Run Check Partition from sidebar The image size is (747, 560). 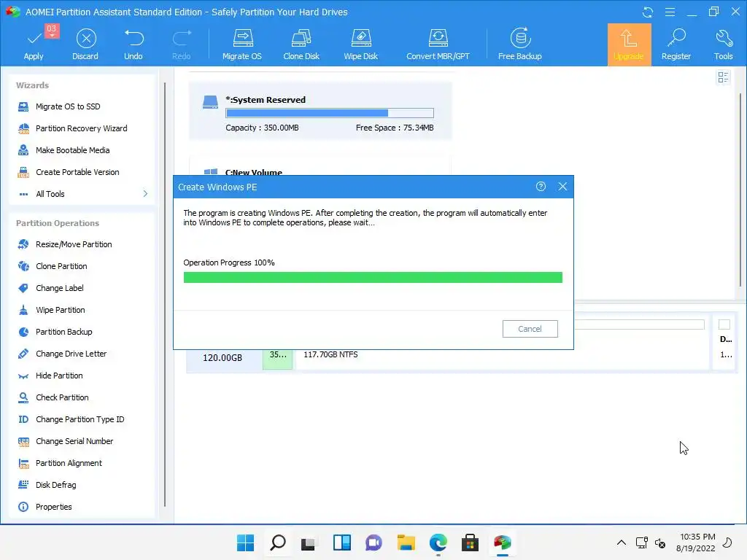(x=62, y=397)
